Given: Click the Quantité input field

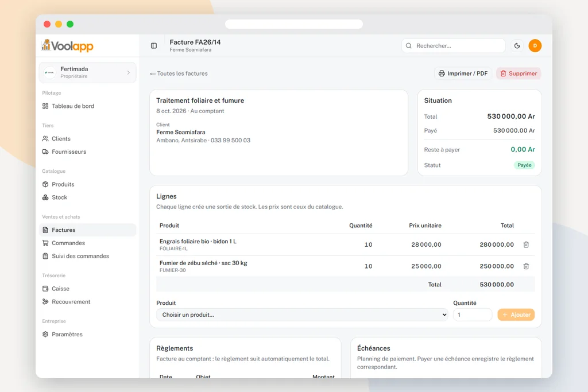Looking at the screenshot, I should [473, 315].
